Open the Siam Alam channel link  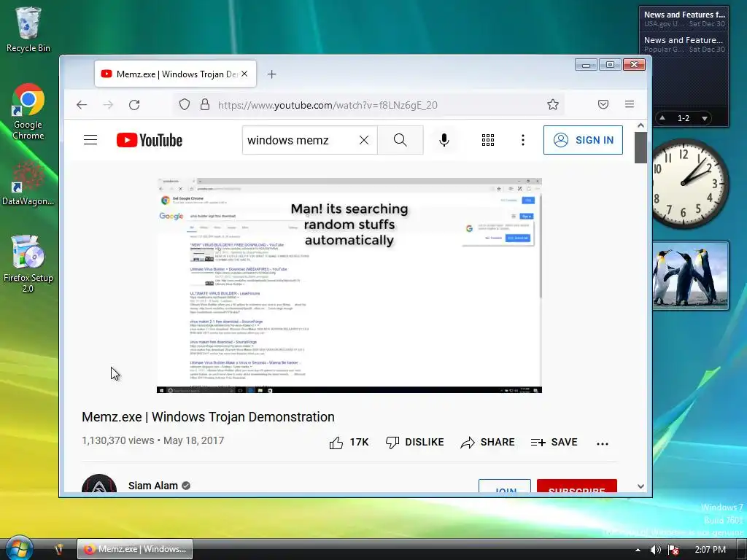click(x=153, y=486)
